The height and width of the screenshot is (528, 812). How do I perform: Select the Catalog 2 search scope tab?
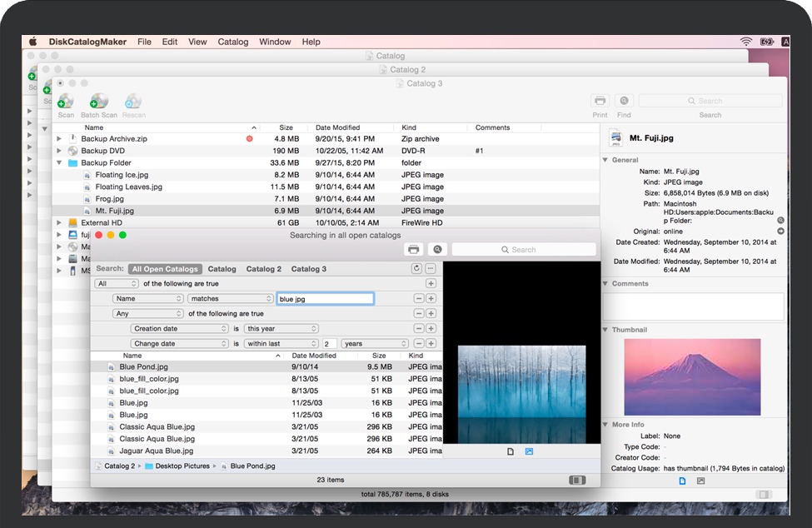263,269
